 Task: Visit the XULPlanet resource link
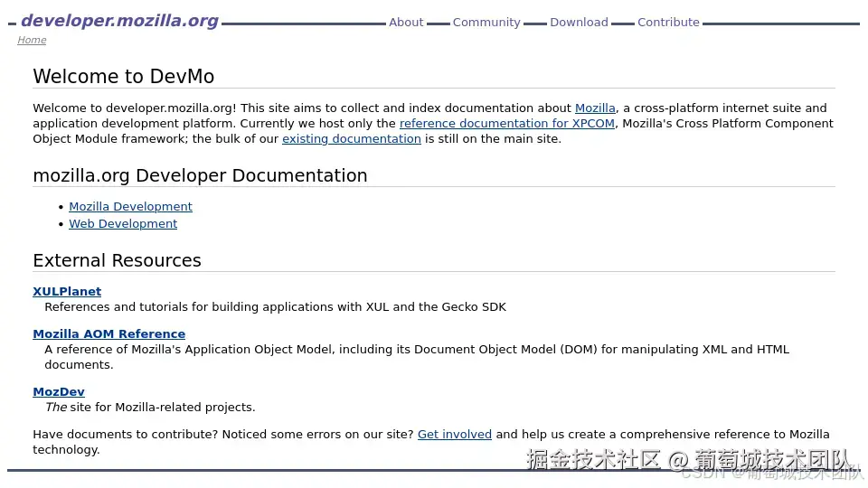pyautogui.click(x=67, y=292)
